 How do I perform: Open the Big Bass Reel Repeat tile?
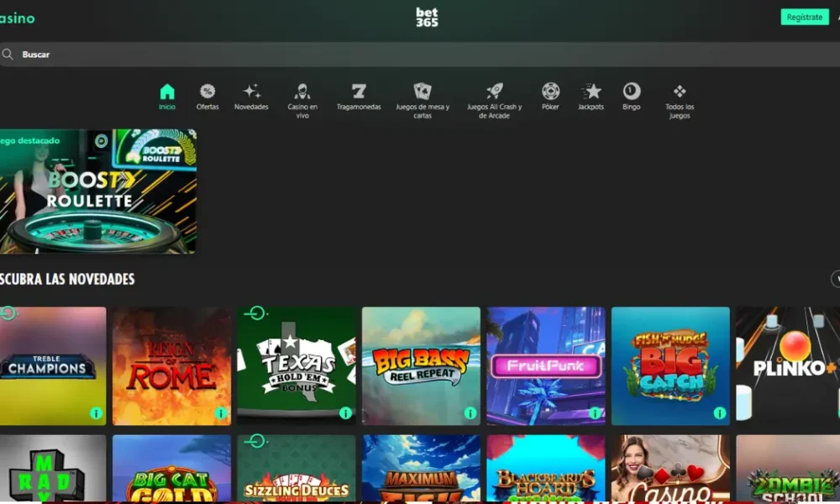pyautogui.click(x=421, y=365)
